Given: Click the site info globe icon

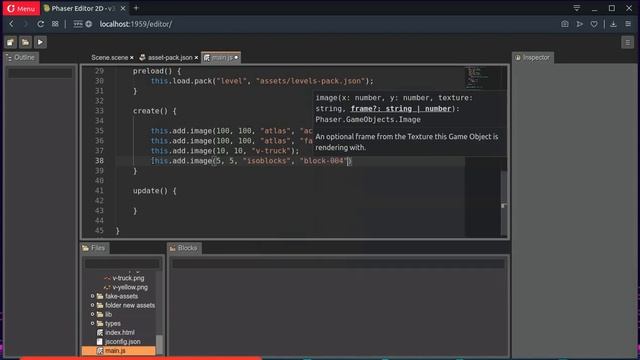Looking at the screenshot, I should [x=89, y=24].
